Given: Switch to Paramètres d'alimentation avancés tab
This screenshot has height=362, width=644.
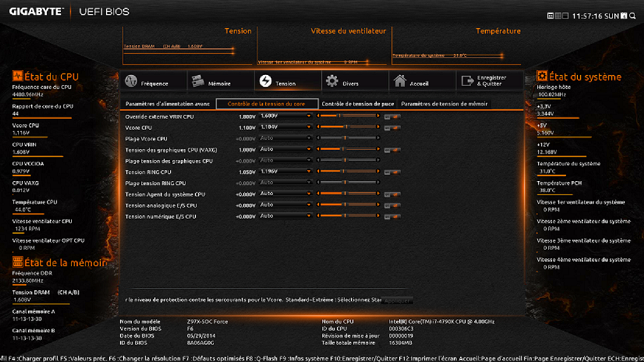Looking at the screenshot, I should pos(168,104).
